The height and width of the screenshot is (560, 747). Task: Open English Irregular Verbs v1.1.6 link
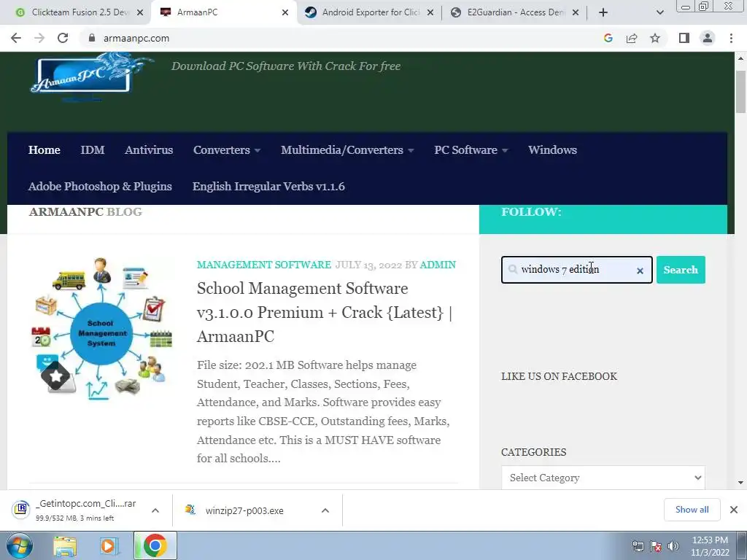pos(268,186)
